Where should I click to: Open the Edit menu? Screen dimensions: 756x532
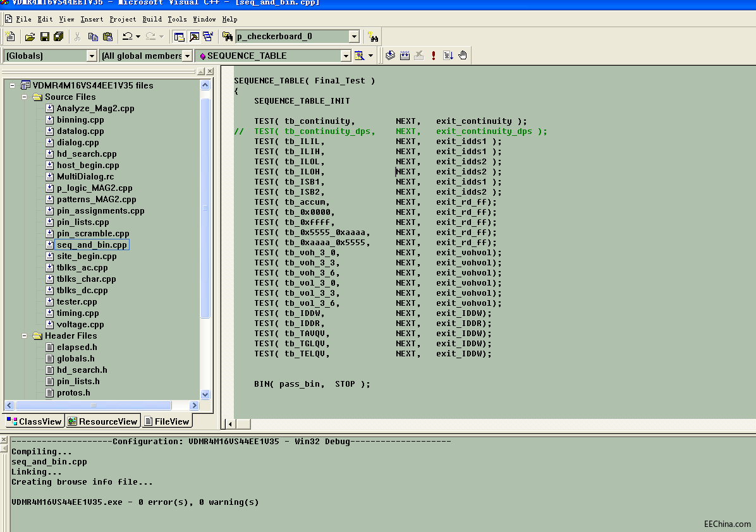45,20
